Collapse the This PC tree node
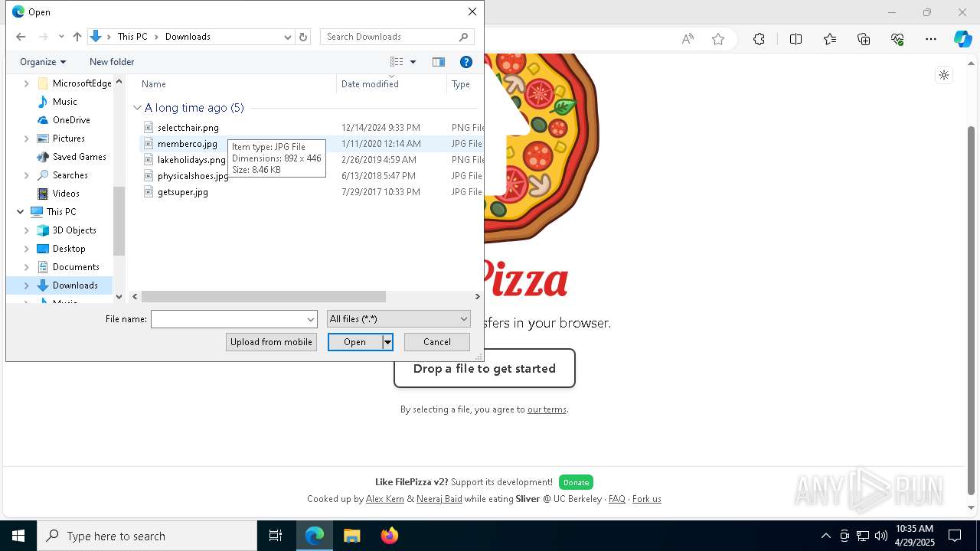Image resolution: width=980 pixels, height=551 pixels. [x=20, y=212]
